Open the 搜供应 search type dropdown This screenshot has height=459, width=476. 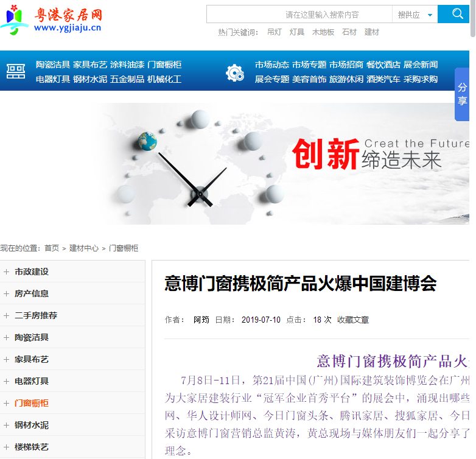[415, 15]
